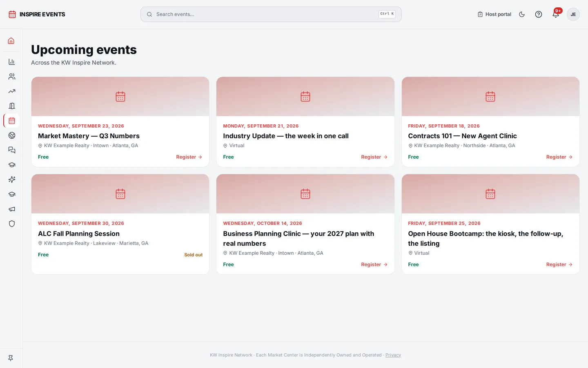Screen dimensions: 588x368
Task: Open Contracts 101 — New Agent Clinic title
Action: (462, 136)
